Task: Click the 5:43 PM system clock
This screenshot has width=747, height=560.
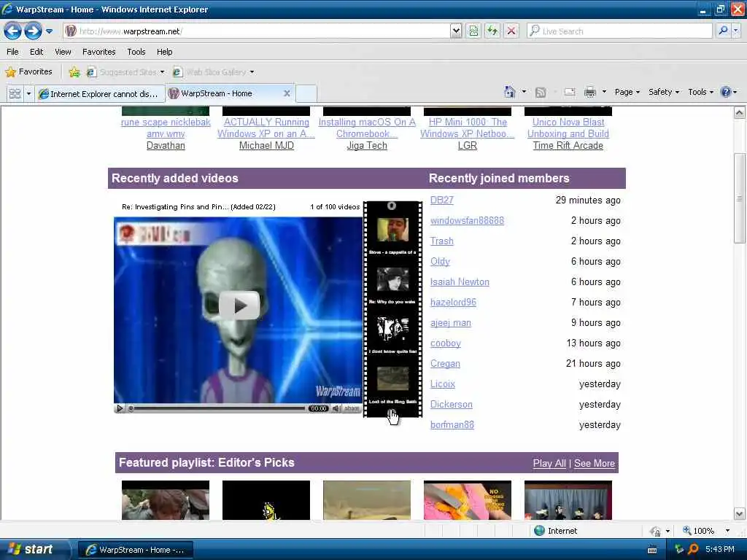Action: coord(720,550)
